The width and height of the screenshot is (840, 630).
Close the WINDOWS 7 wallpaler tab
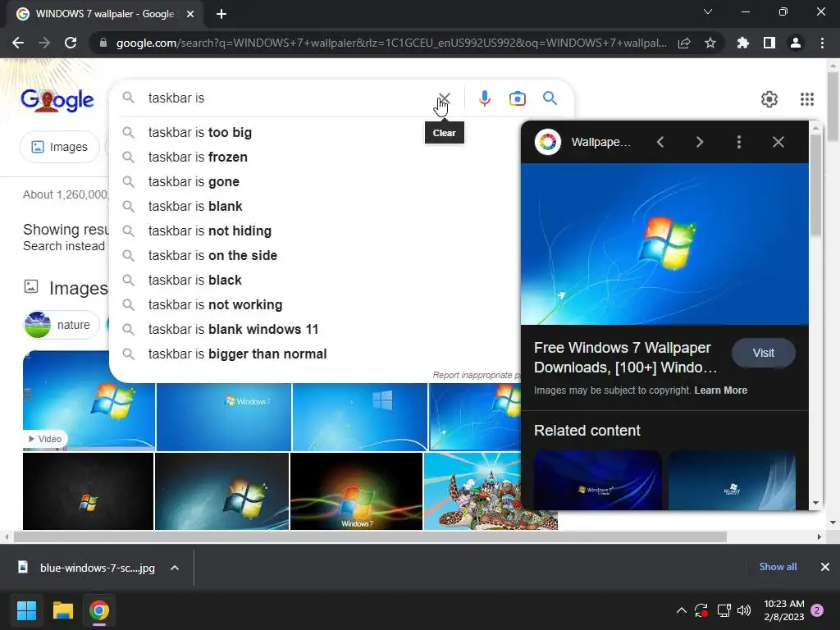(x=190, y=15)
